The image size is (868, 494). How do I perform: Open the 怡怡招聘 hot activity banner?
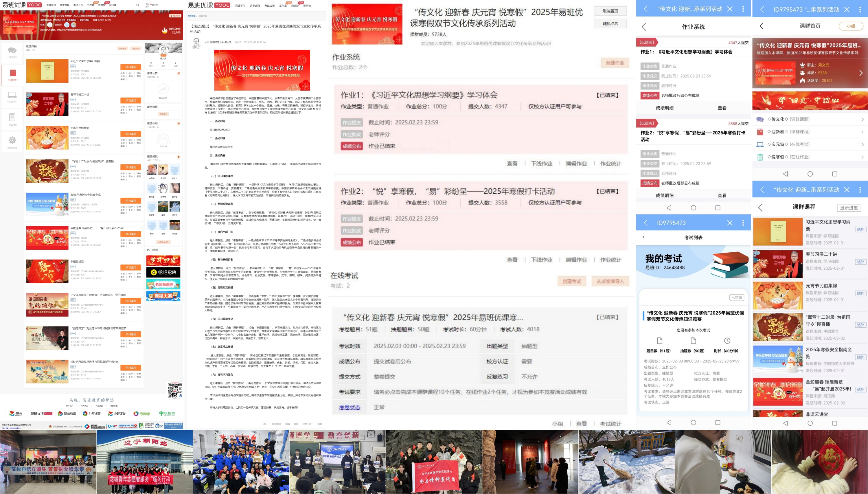(x=163, y=272)
